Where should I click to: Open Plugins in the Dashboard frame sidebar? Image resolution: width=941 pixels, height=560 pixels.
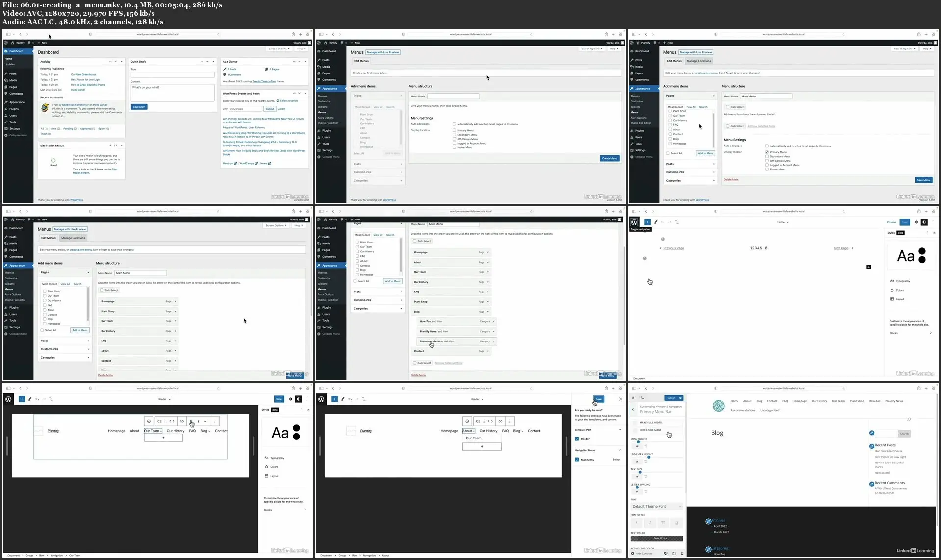tap(14, 109)
